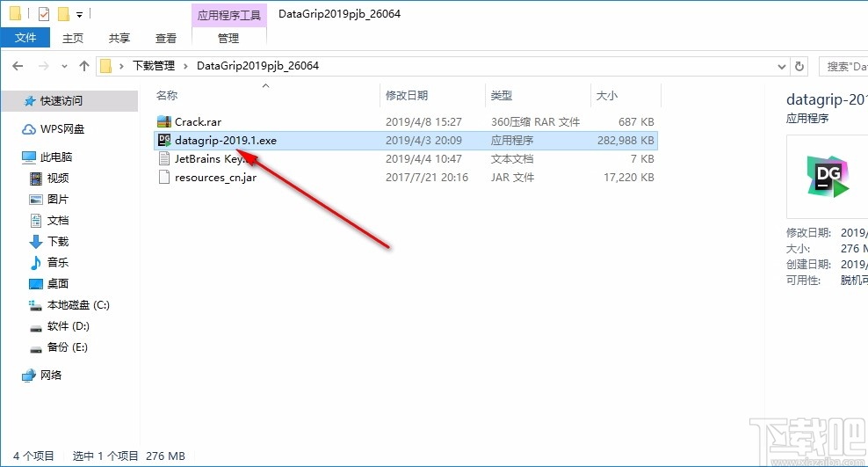Open the customize quick access toolbar dropdown
The height and width of the screenshot is (467, 868).
tap(79, 14)
